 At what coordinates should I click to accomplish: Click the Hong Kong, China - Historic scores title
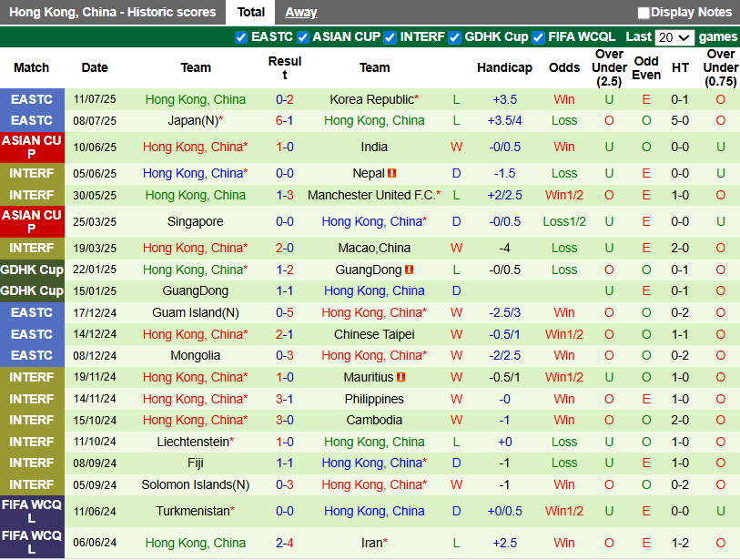tap(112, 12)
